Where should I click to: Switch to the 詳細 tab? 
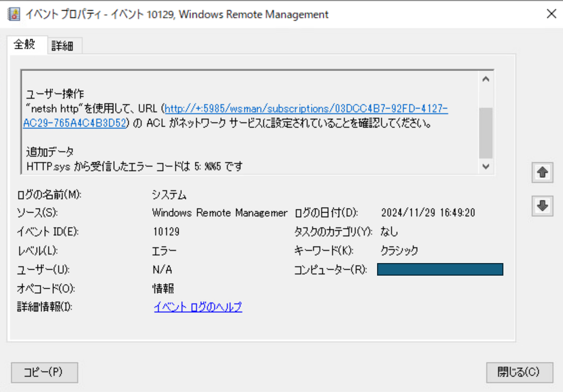coord(64,45)
